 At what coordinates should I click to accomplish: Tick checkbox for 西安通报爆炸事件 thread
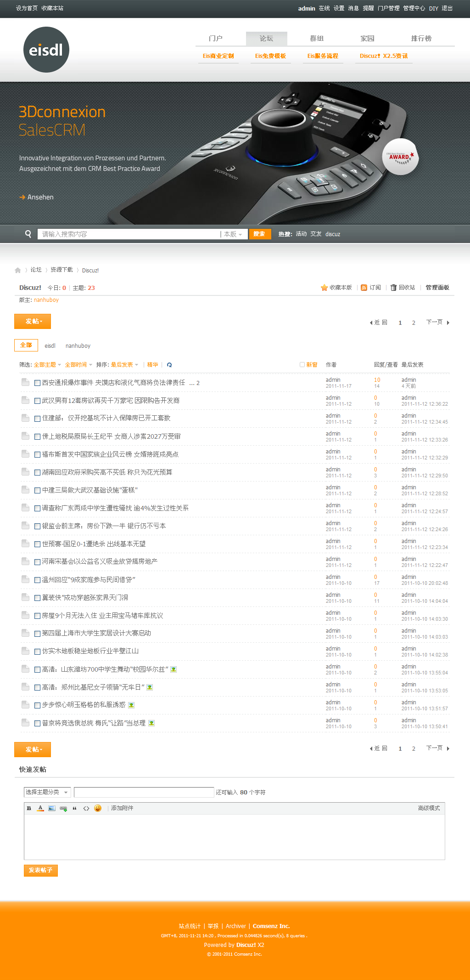click(x=38, y=383)
